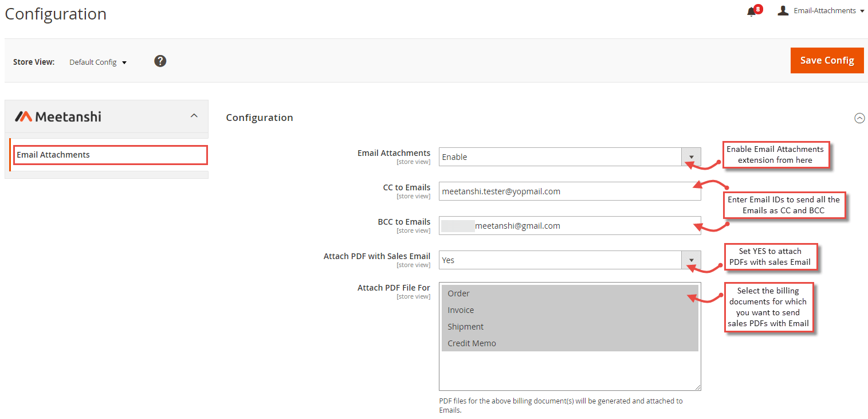Click the Store View label
Image resolution: width=868 pixels, height=419 pixels.
pos(34,62)
